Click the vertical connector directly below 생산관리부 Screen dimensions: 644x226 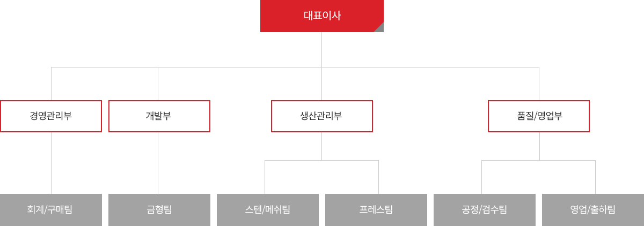(321, 146)
